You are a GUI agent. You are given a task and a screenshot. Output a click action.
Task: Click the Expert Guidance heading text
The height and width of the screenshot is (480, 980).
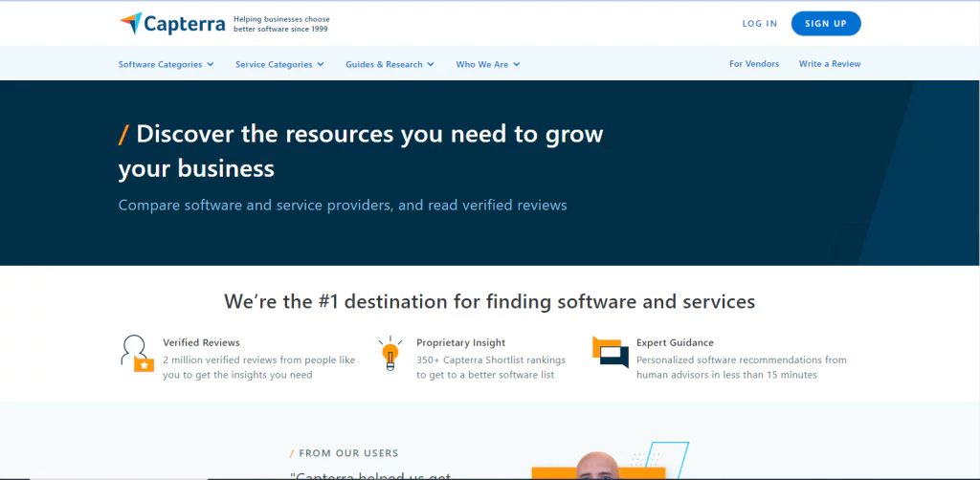pos(675,342)
